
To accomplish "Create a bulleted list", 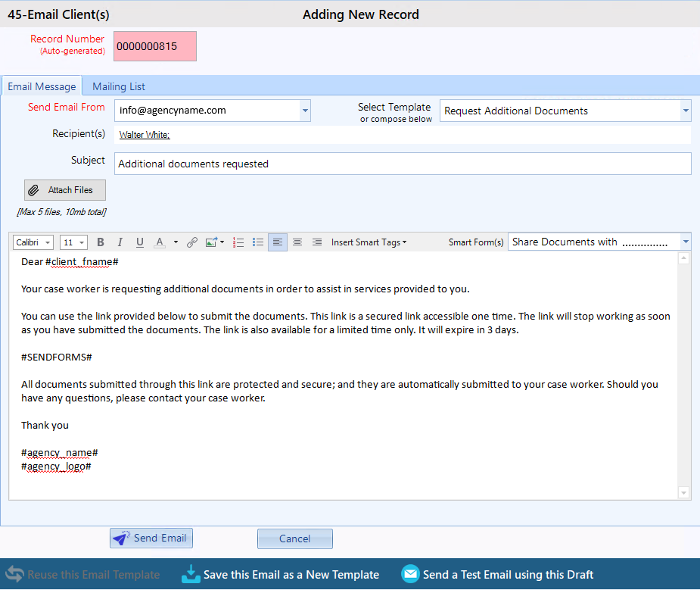I will point(258,242).
